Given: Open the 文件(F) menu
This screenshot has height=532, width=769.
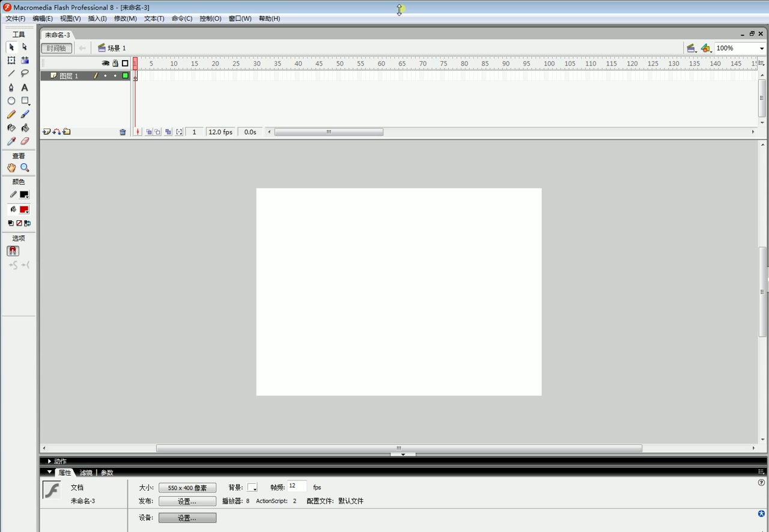Looking at the screenshot, I should (15, 19).
